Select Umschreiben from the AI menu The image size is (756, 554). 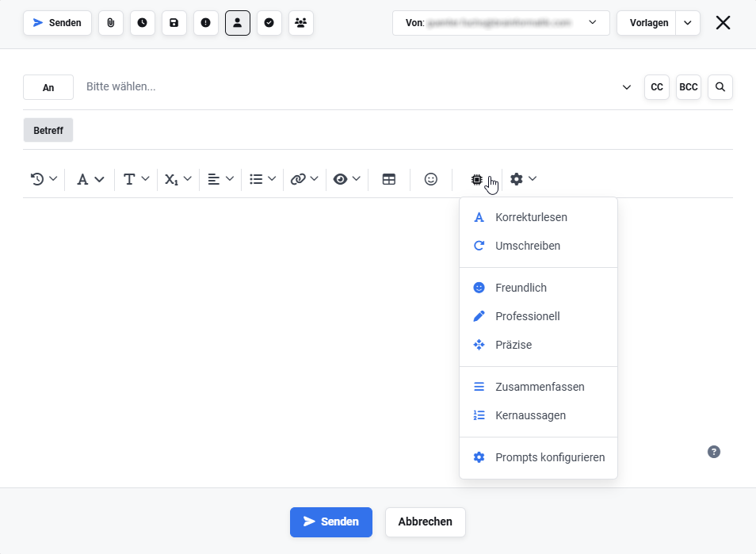click(539, 246)
